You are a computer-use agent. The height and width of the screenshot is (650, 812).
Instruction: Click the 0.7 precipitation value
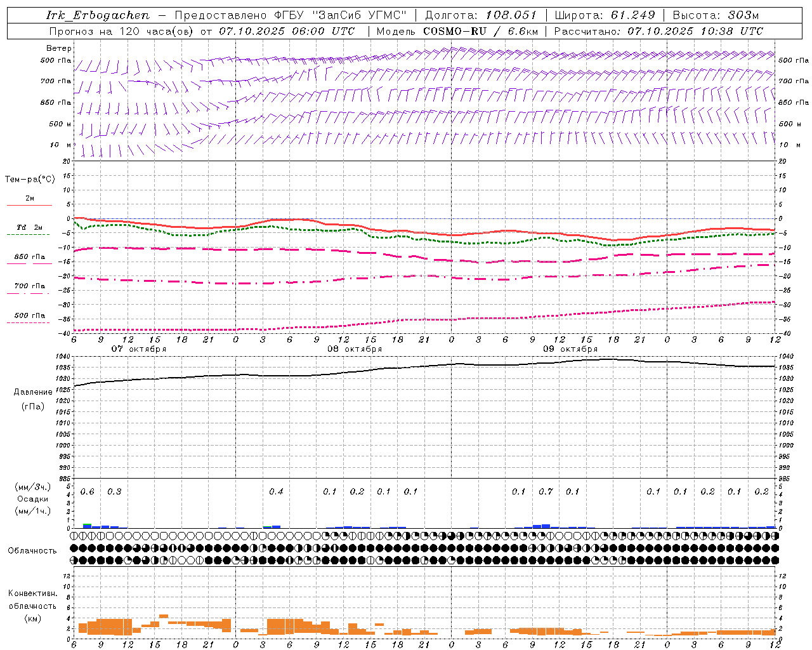546,491
